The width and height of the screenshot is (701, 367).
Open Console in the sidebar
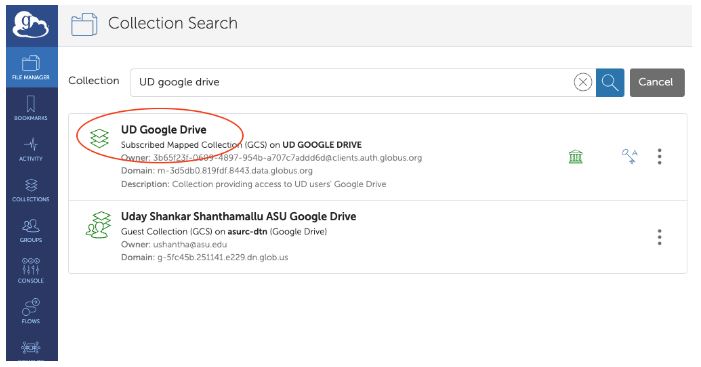[31, 271]
